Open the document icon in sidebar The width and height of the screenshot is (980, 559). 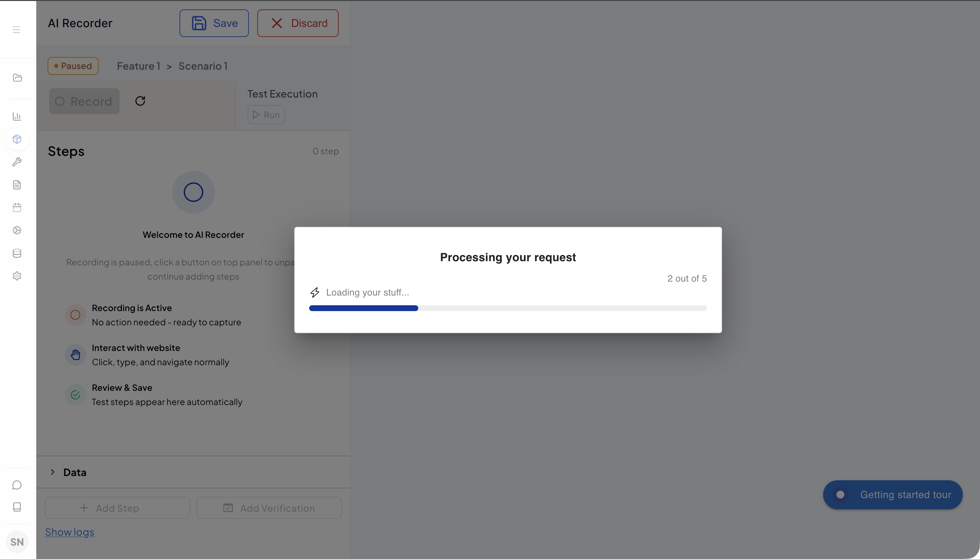[x=17, y=185]
